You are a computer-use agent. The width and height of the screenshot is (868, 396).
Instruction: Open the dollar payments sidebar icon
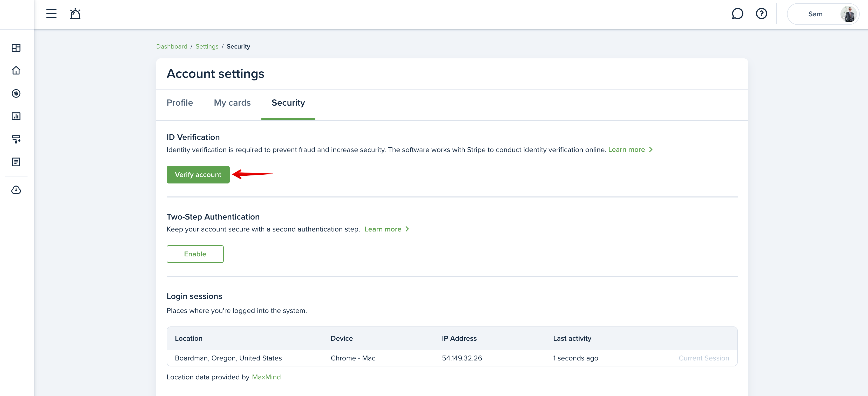coord(16,93)
